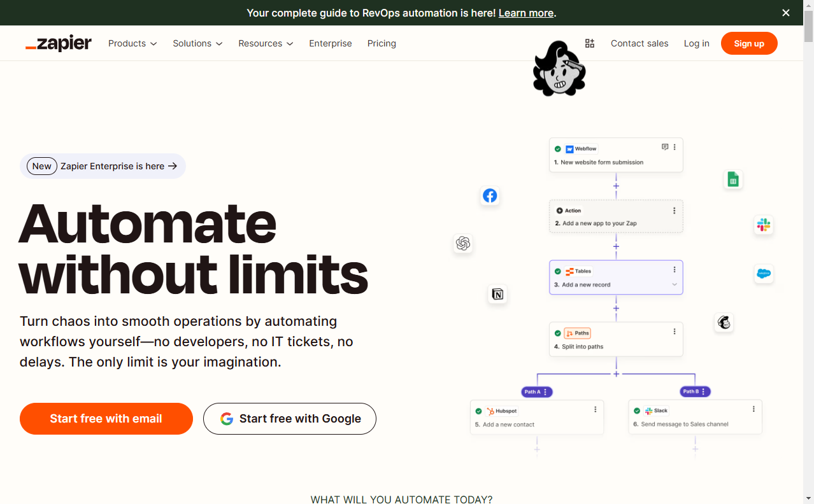Select the Add a new app Action step
The image size is (814, 504).
616,216
